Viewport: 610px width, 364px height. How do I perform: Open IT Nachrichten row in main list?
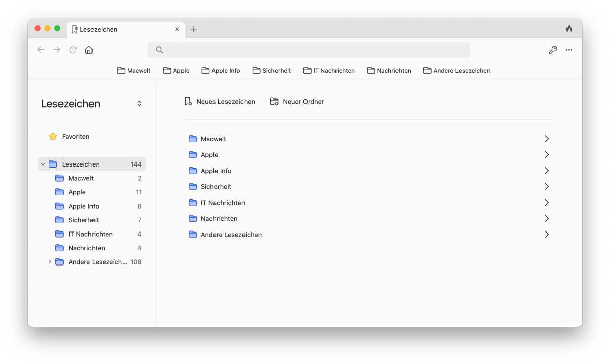[x=369, y=203]
